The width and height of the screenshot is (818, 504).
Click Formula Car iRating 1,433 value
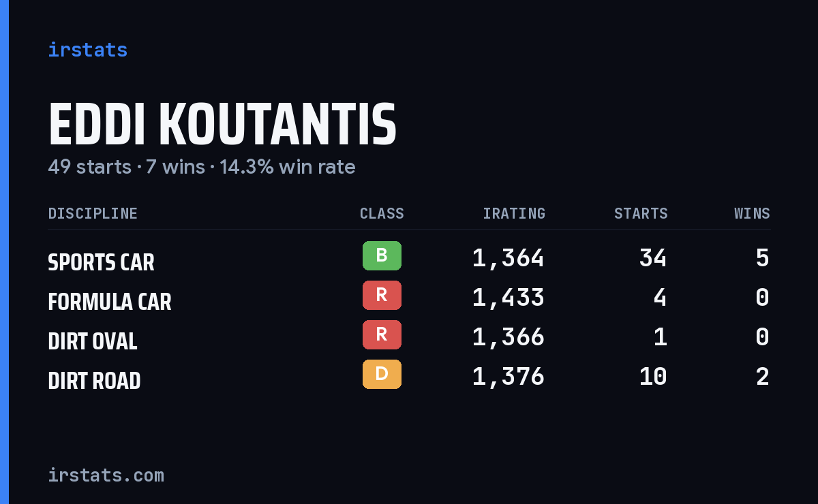[509, 298]
